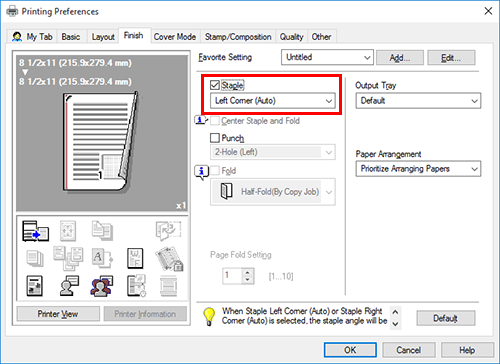Image resolution: width=500 pixels, height=364 pixels.
Task: Click the Default button
Action: [x=446, y=318]
